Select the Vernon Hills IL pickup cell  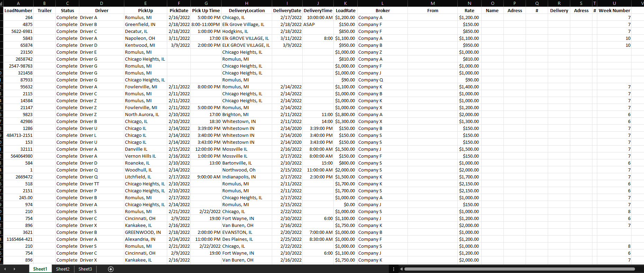tap(145, 156)
